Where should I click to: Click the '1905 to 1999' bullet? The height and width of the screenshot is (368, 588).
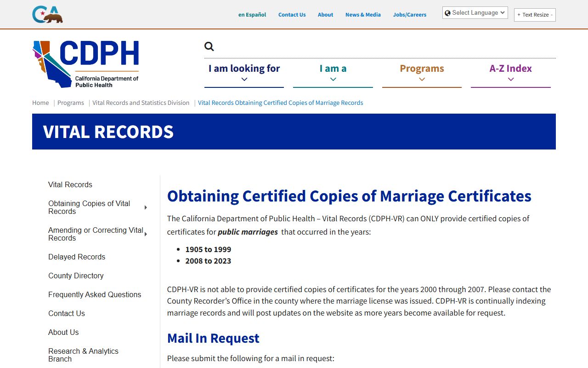208,249
